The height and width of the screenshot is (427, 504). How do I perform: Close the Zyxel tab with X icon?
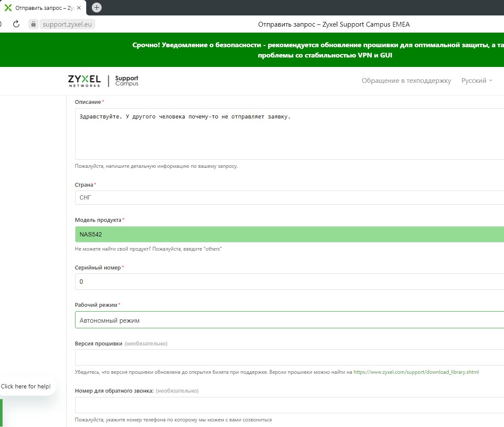coord(79,8)
